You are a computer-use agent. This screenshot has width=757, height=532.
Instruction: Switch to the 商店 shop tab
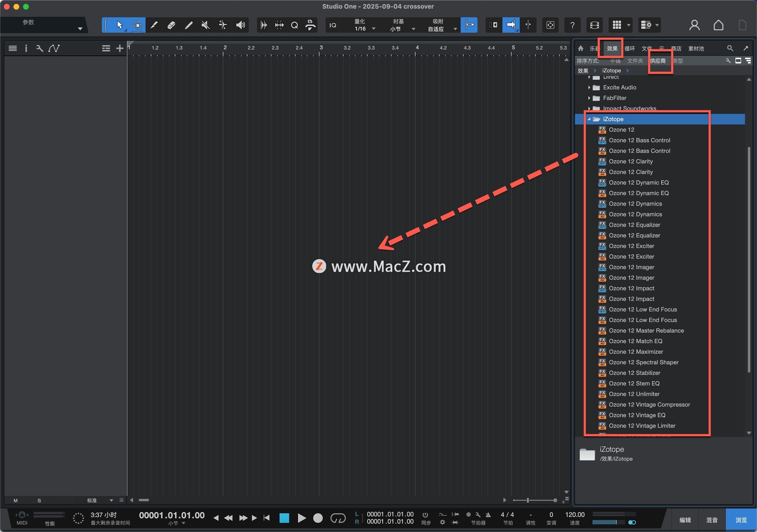tap(676, 49)
